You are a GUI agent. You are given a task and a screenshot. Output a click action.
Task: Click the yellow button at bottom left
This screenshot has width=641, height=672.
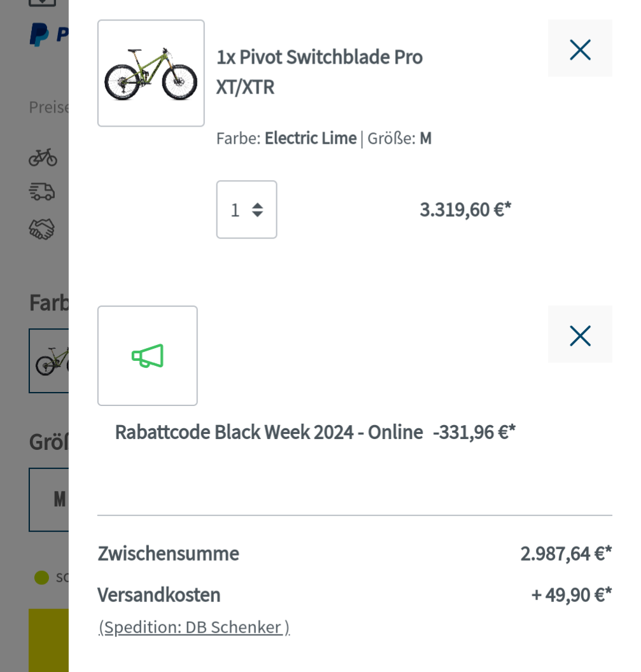(48, 640)
